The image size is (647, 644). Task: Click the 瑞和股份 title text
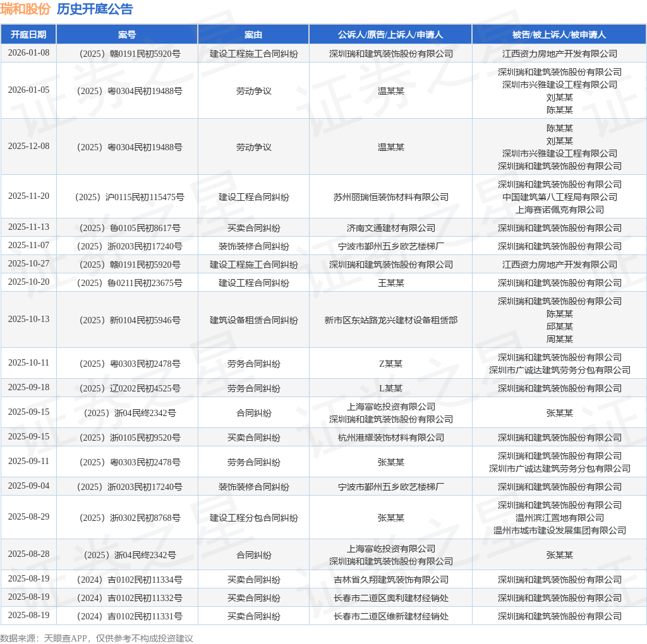point(25,9)
